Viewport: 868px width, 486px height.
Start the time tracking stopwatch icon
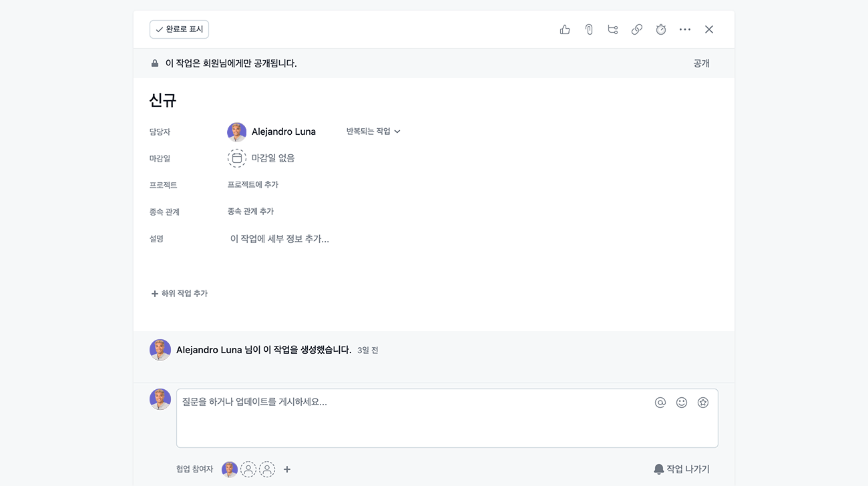(661, 29)
